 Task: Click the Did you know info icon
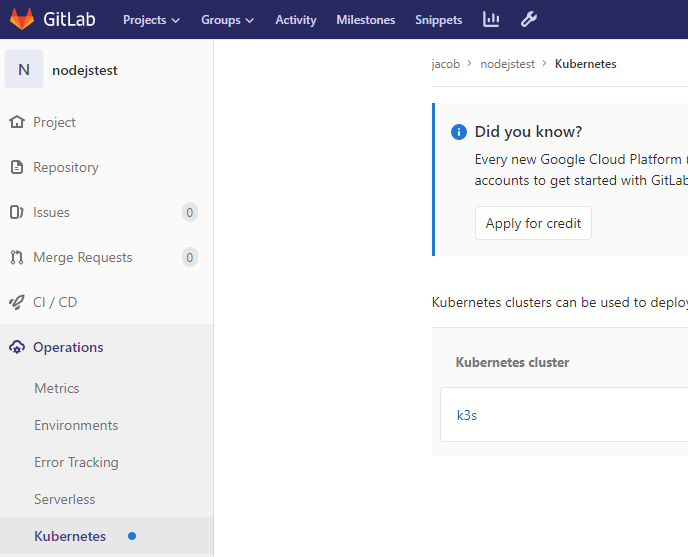coord(459,132)
